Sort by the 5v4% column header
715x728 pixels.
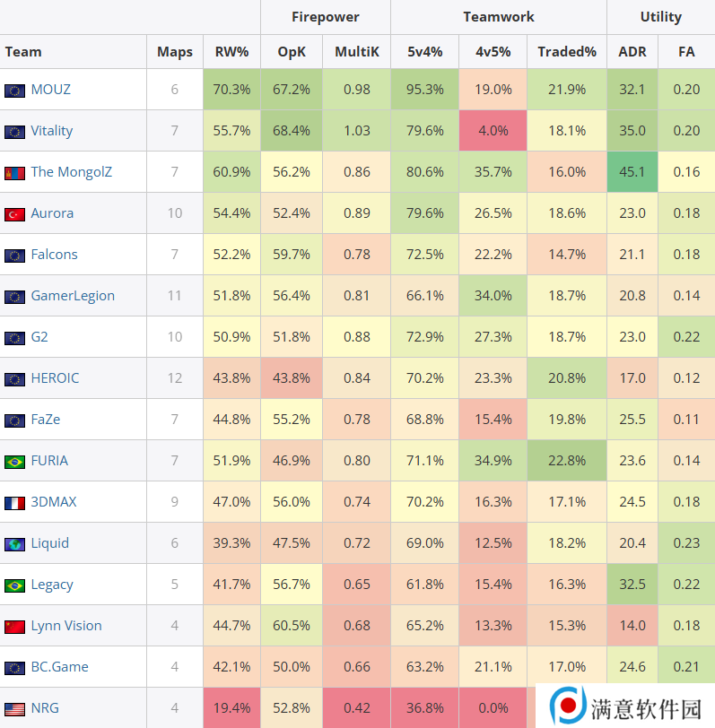(x=424, y=51)
